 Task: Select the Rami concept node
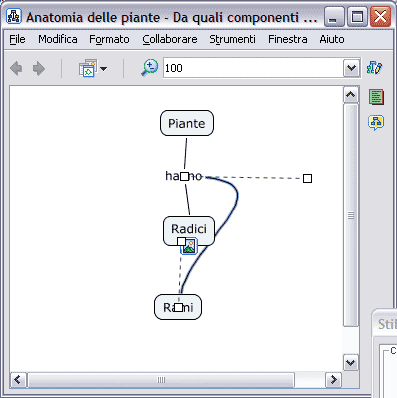click(x=178, y=307)
